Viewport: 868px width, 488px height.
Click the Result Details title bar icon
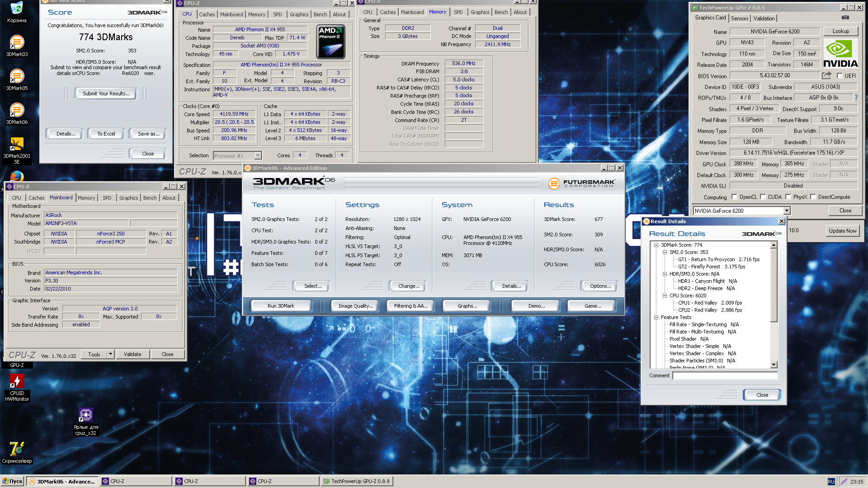(646, 221)
